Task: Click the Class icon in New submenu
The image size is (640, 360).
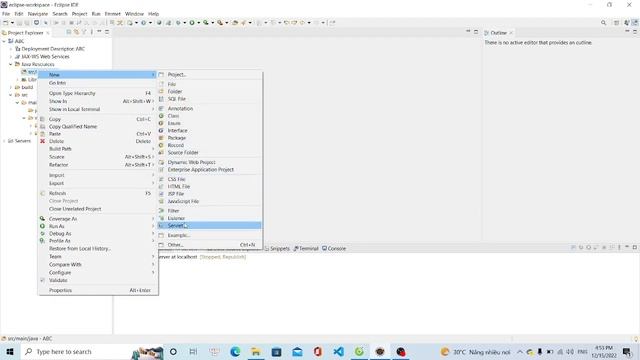Action: 161,116
